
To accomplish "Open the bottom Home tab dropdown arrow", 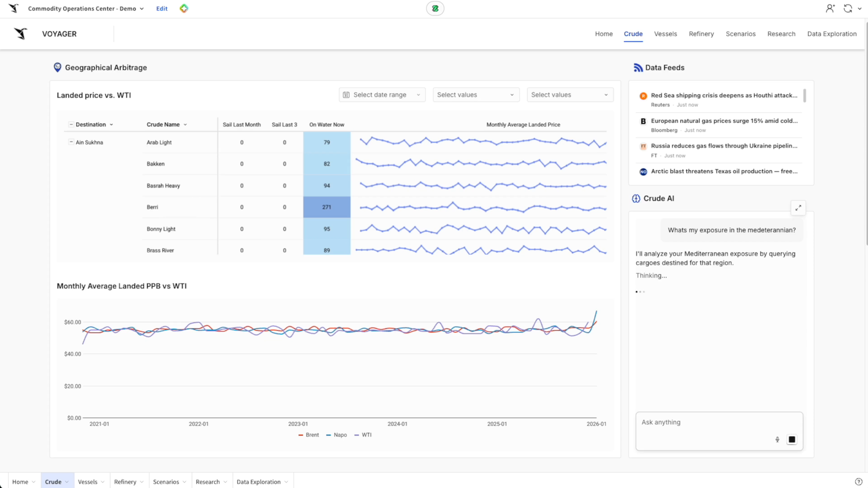I will [x=33, y=482].
